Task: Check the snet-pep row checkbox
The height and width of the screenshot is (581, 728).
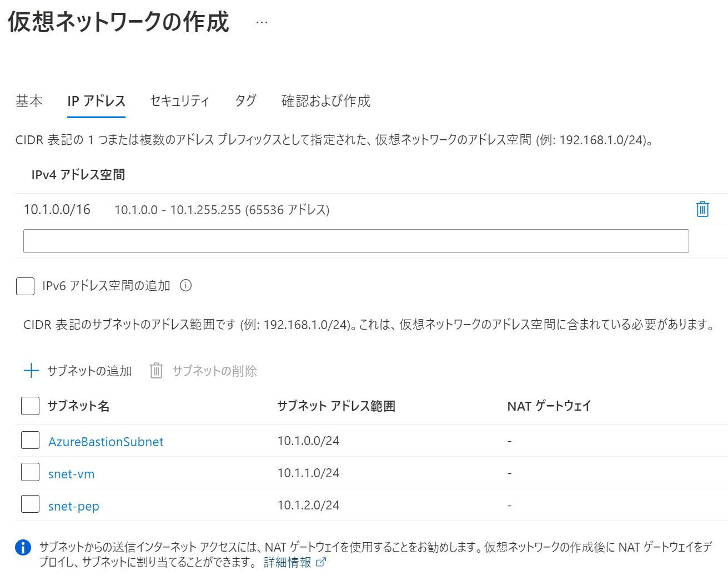Action: click(30, 505)
